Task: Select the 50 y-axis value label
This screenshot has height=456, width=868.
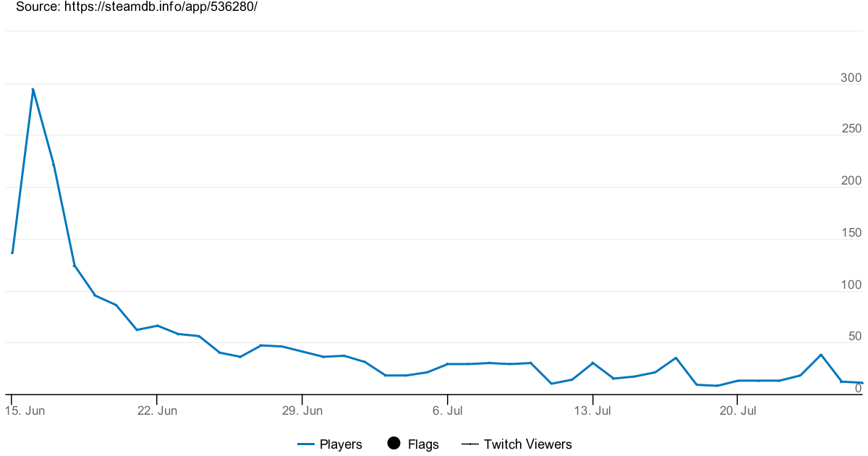Action: [854, 337]
